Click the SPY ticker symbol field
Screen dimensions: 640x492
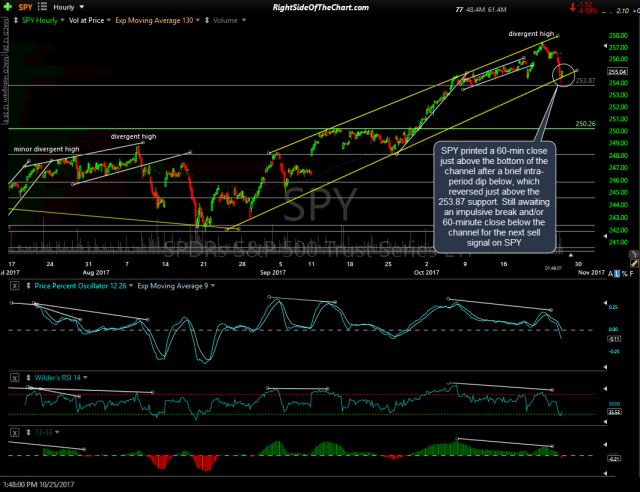(x=25, y=7)
